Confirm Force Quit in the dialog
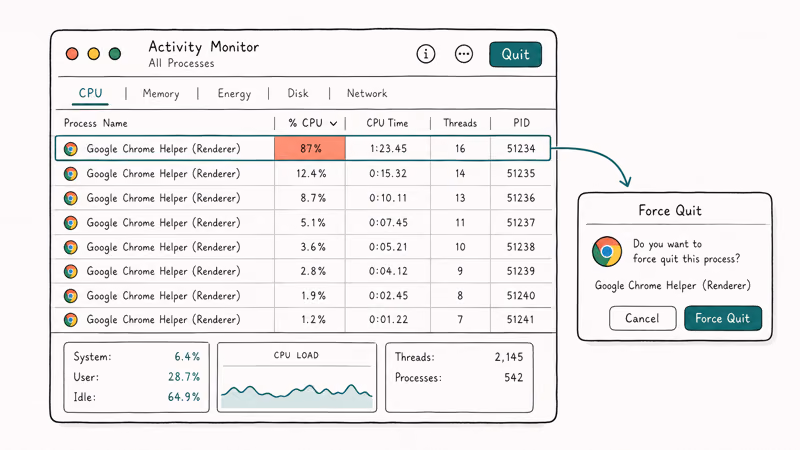 722,318
